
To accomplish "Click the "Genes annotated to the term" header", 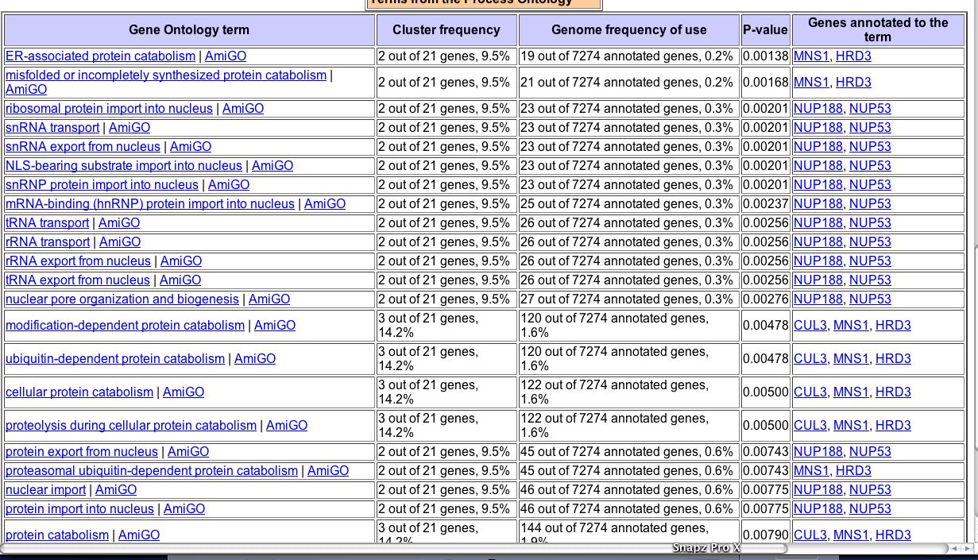I will (878, 30).
